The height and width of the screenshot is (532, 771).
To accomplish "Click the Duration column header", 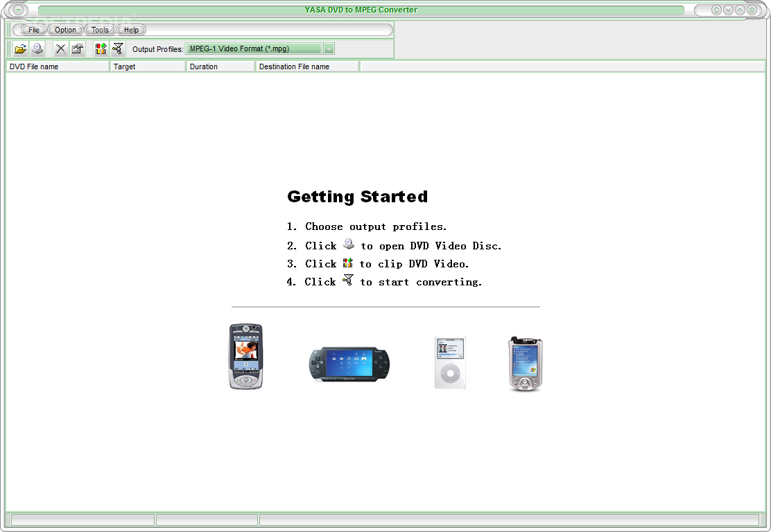I will pyautogui.click(x=220, y=66).
